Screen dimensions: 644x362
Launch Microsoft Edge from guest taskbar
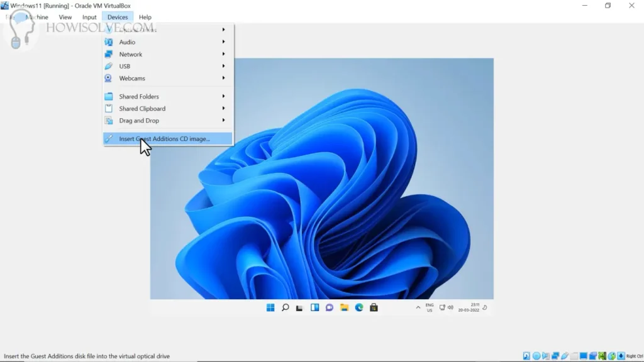coord(359,307)
